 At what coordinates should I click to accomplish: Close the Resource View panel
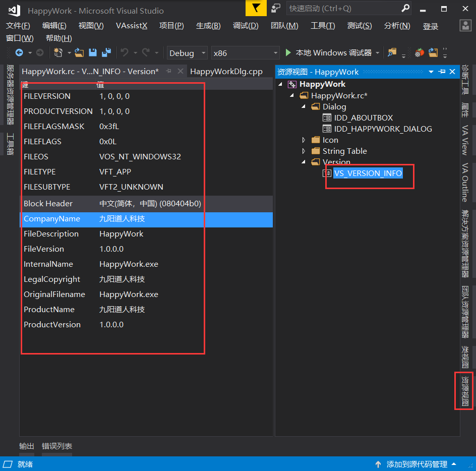452,72
